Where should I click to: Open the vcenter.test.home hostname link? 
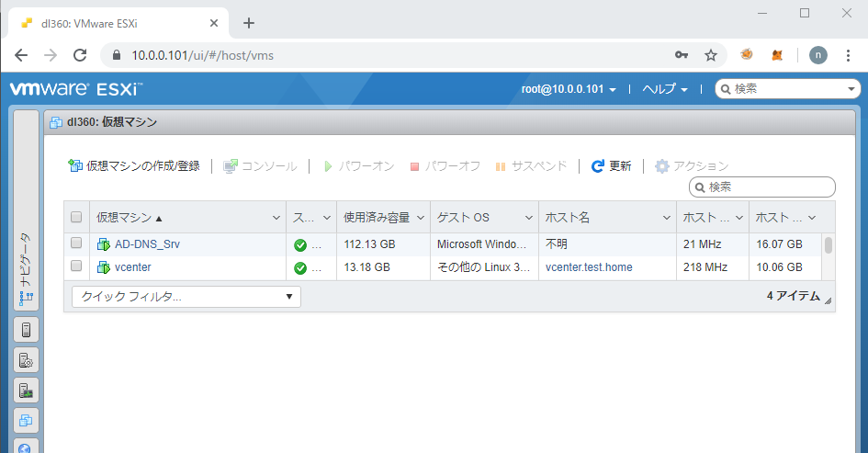(589, 267)
